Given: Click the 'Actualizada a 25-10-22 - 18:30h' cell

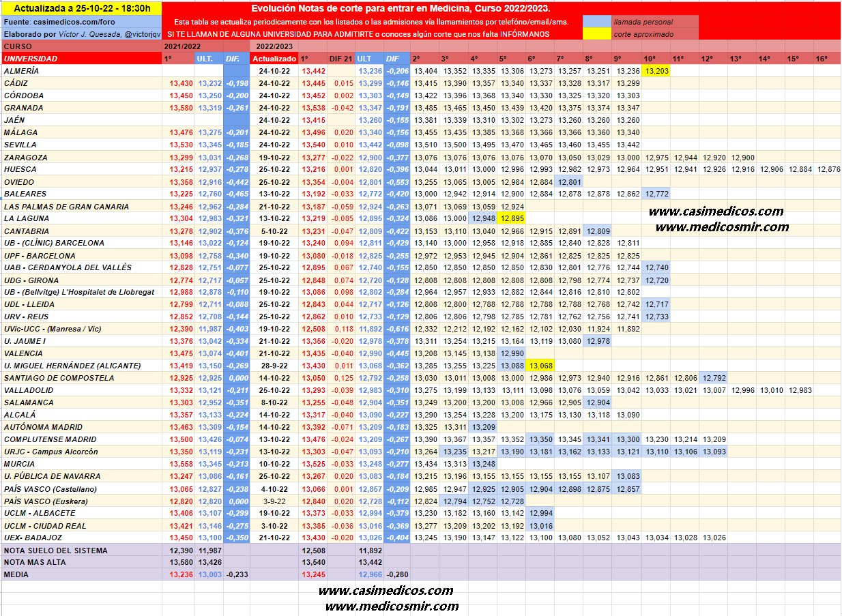Looking at the screenshot, I should coord(81,9).
